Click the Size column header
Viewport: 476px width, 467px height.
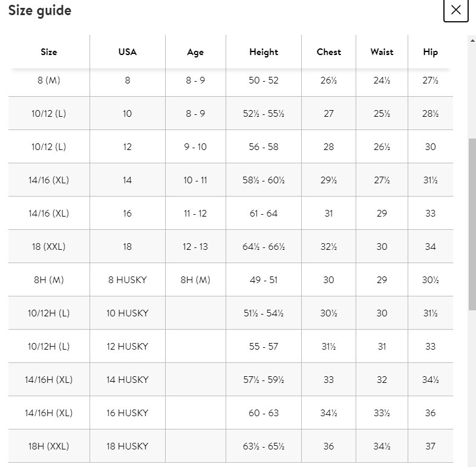49,52
